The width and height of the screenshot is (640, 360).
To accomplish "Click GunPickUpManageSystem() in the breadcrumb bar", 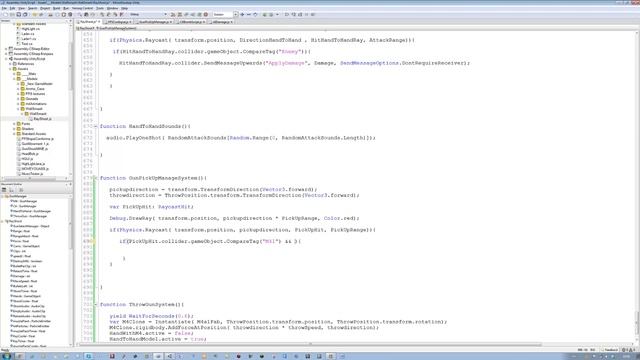I will coord(117,29).
